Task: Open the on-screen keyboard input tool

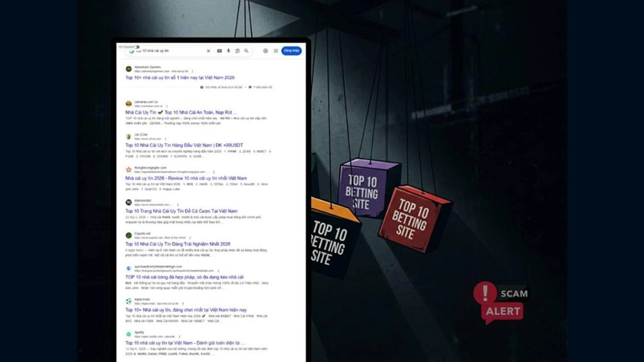Action: click(219, 51)
